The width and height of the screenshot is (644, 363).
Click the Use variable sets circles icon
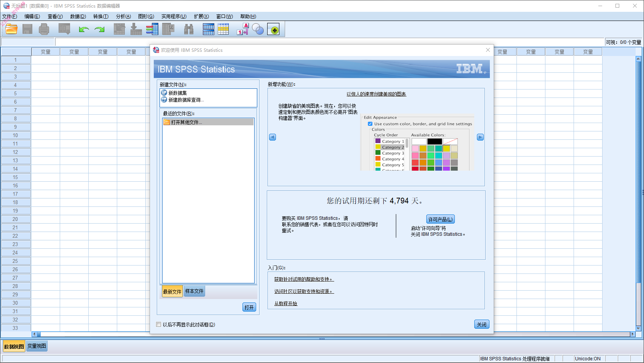pos(258,29)
